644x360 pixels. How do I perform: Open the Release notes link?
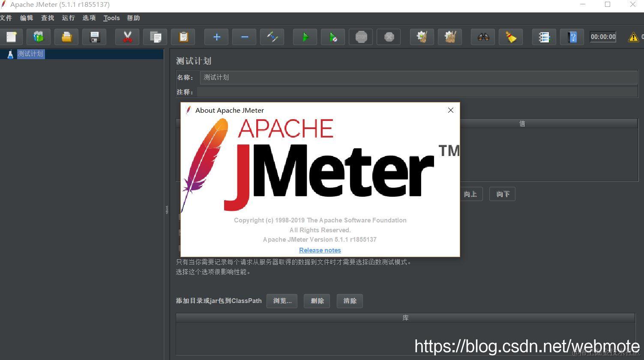click(x=320, y=250)
